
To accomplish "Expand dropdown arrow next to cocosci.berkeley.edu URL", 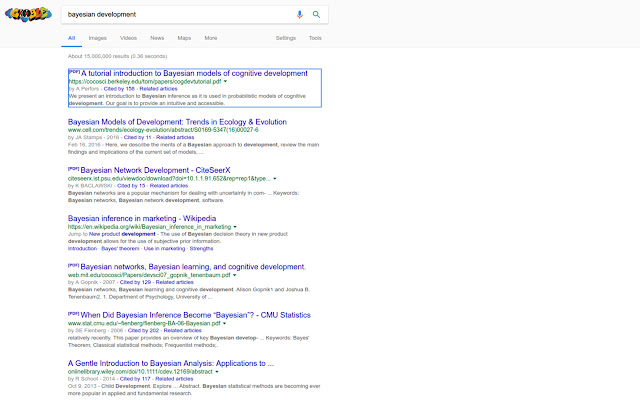I will pyautogui.click(x=225, y=81).
